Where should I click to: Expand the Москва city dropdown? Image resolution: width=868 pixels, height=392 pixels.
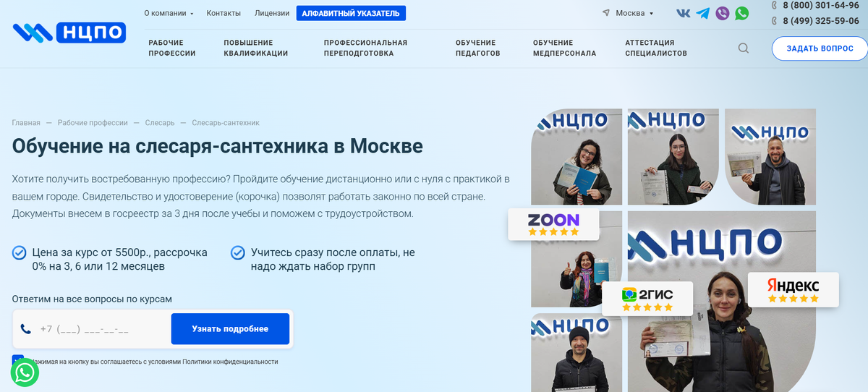point(628,13)
